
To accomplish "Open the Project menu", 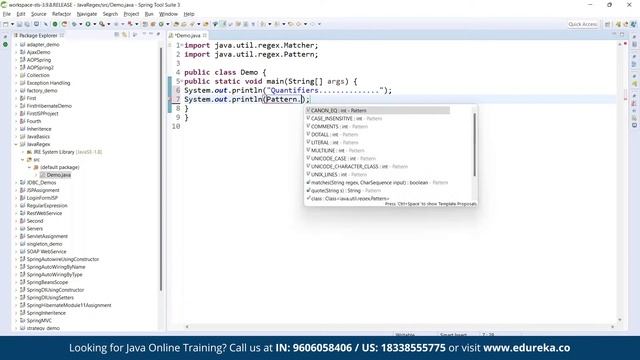I will [131, 14].
